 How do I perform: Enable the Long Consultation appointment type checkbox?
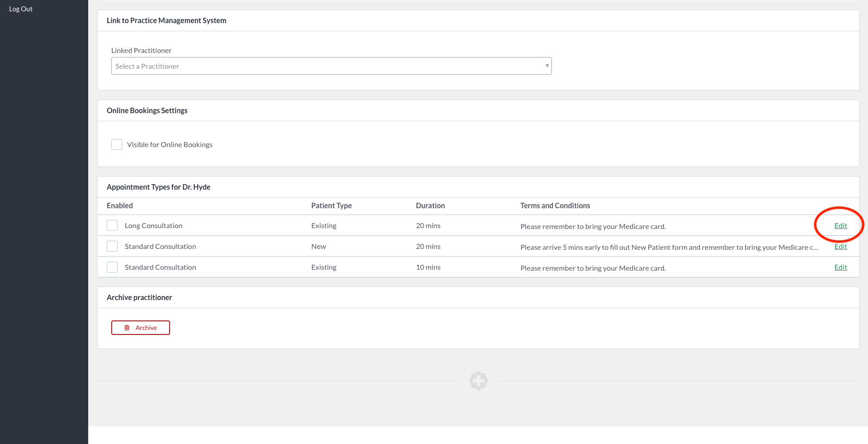pos(112,225)
